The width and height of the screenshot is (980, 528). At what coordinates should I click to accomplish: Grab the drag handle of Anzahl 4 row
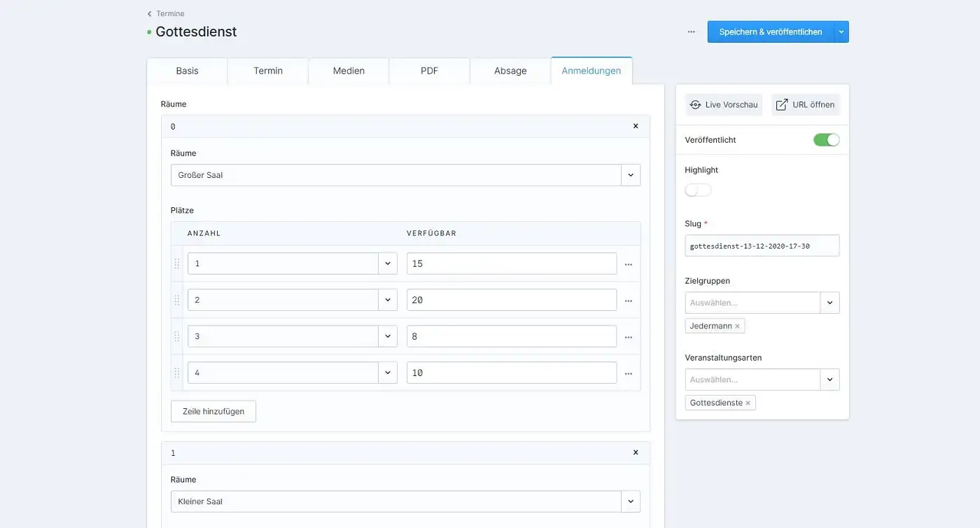tap(176, 373)
